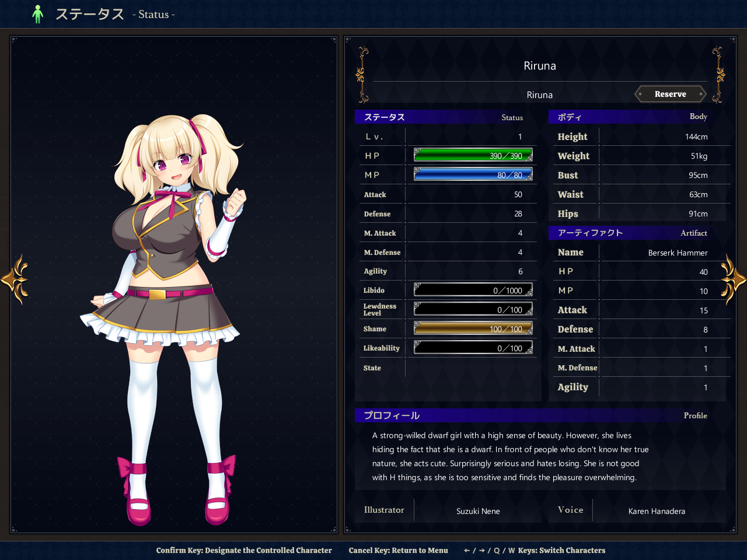Screen dimensions: 747x560
Task: Click the Libido 0/1000 bar
Action: [x=473, y=290]
